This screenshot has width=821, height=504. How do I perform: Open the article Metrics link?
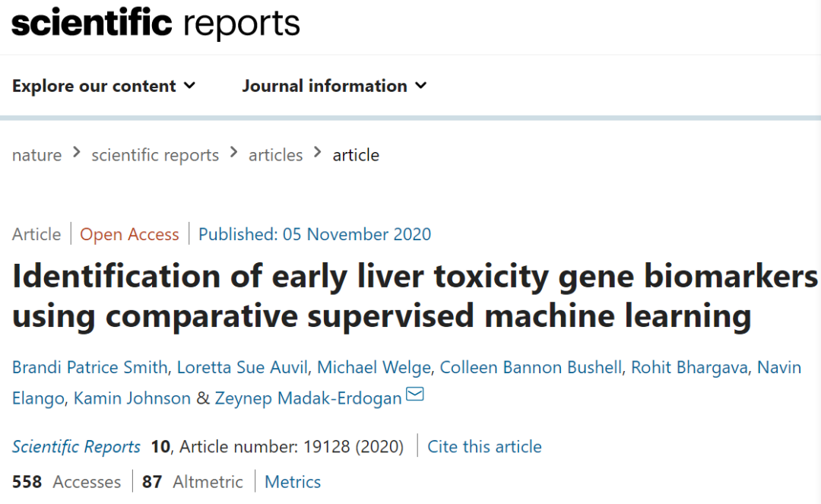pyautogui.click(x=293, y=482)
